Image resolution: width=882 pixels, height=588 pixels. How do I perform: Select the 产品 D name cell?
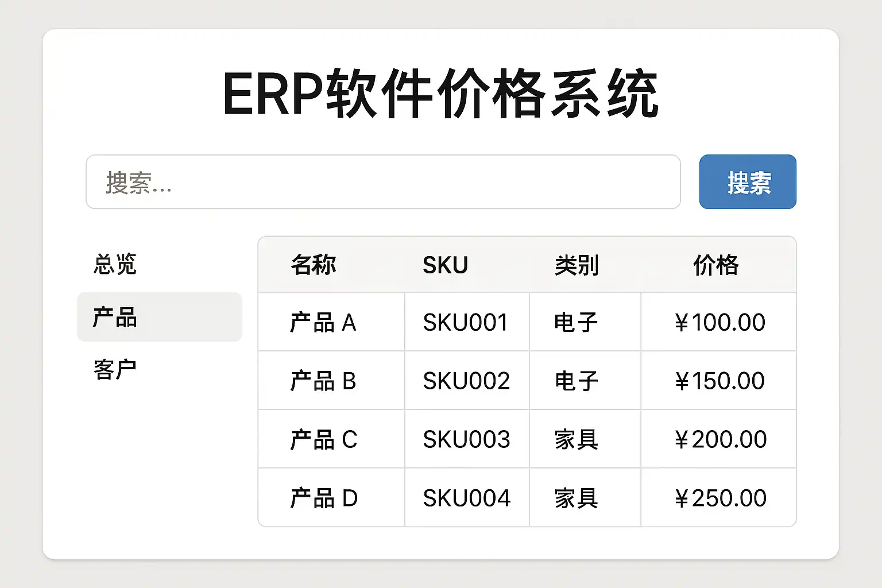(323, 498)
